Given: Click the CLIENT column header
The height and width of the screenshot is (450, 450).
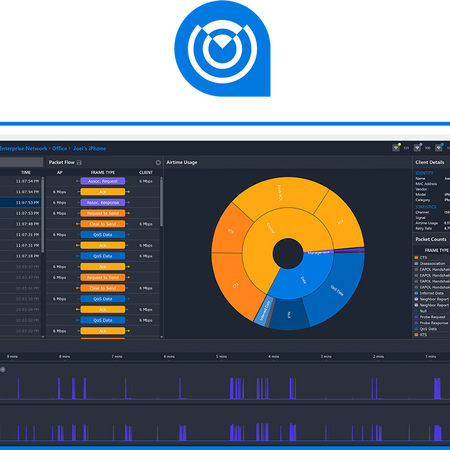Looking at the screenshot, I should point(146,172).
